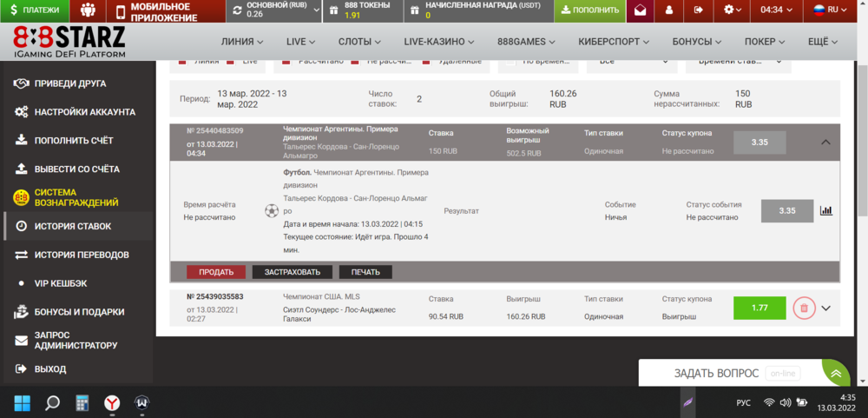Open Вывести со счёта page

(x=76, y=169)
